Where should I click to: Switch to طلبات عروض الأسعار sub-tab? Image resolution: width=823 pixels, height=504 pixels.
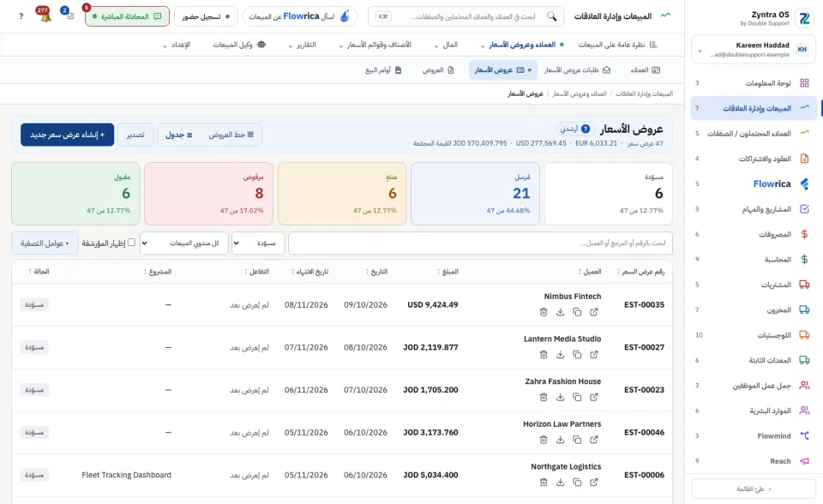coord(577,69)
